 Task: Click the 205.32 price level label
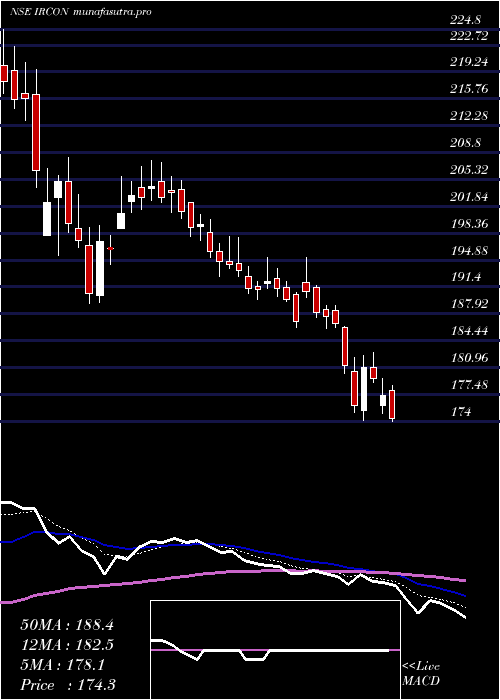tap(469, 170)
